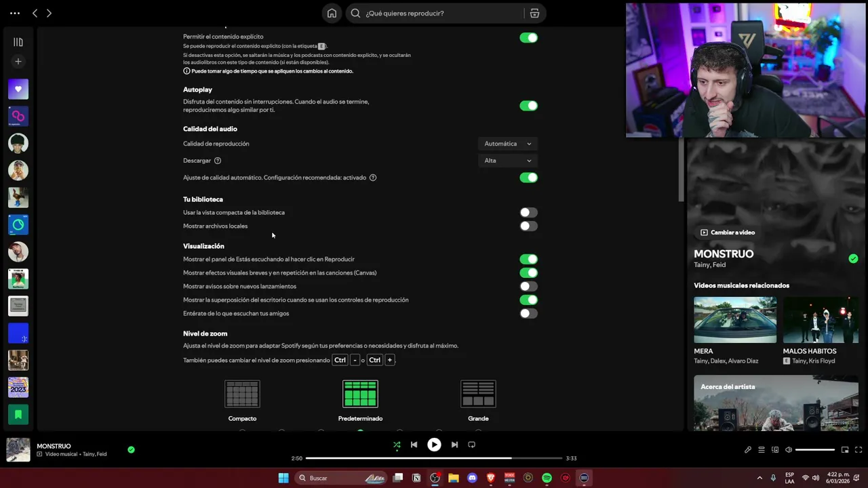Click green check next to MONSTRUO in side panel
Viewport: 868px width, 488px height.
tap(853, 258)
